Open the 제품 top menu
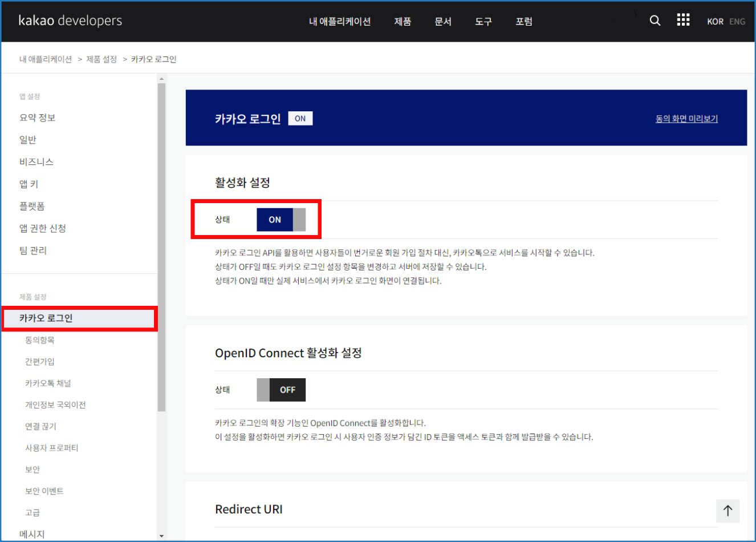 pos(403,22)
